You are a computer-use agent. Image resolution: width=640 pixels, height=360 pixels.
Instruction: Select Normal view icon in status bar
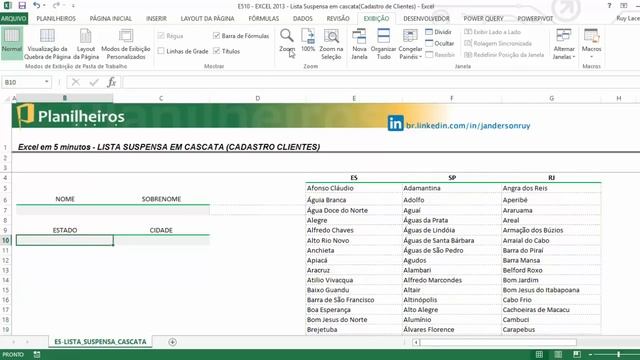point(539,354)
